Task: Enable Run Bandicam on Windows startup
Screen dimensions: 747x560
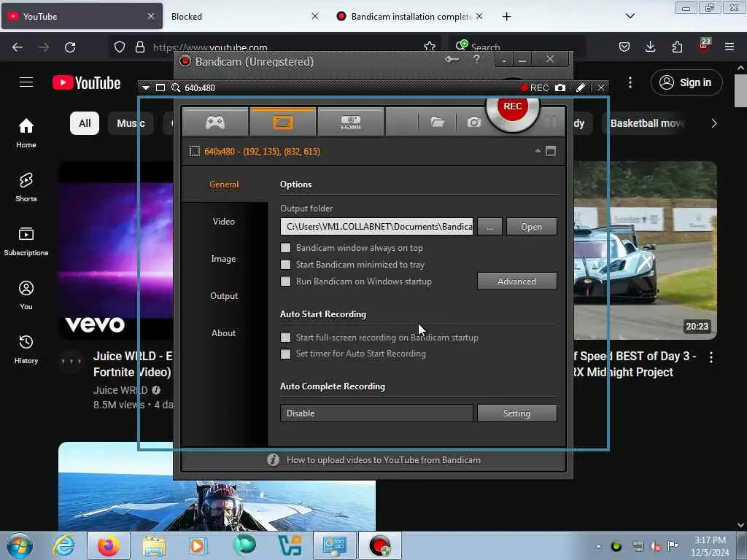Action: 285,281
